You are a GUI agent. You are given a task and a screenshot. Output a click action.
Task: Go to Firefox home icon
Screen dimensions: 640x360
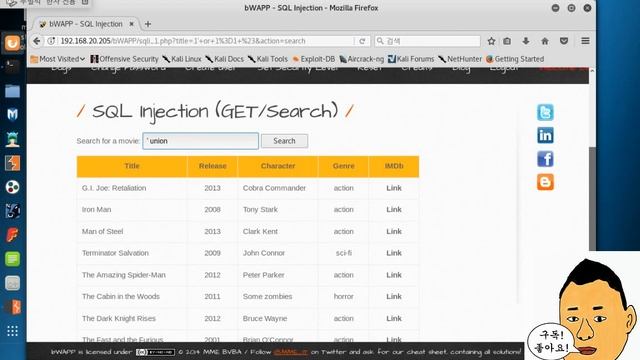click(x=545, y=41)
